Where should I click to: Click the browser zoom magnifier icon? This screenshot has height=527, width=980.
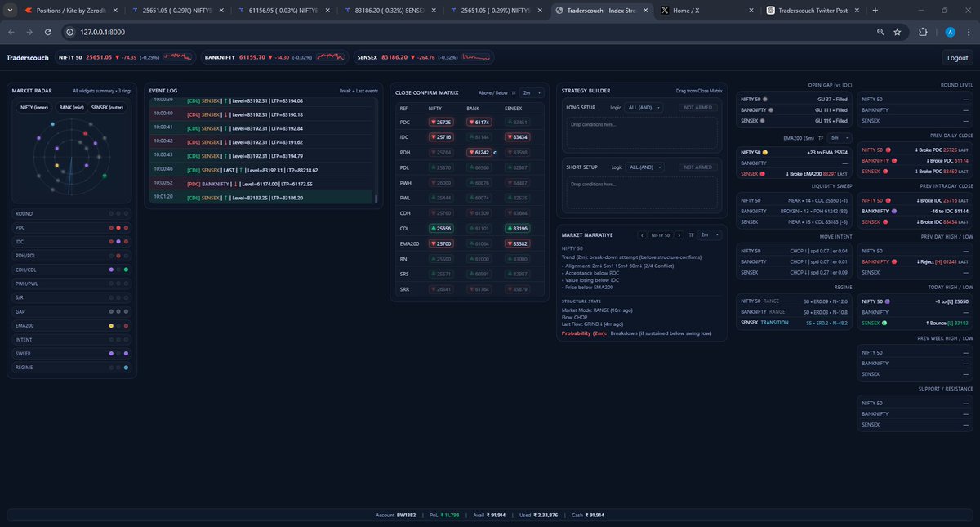[x=880, y=32]
